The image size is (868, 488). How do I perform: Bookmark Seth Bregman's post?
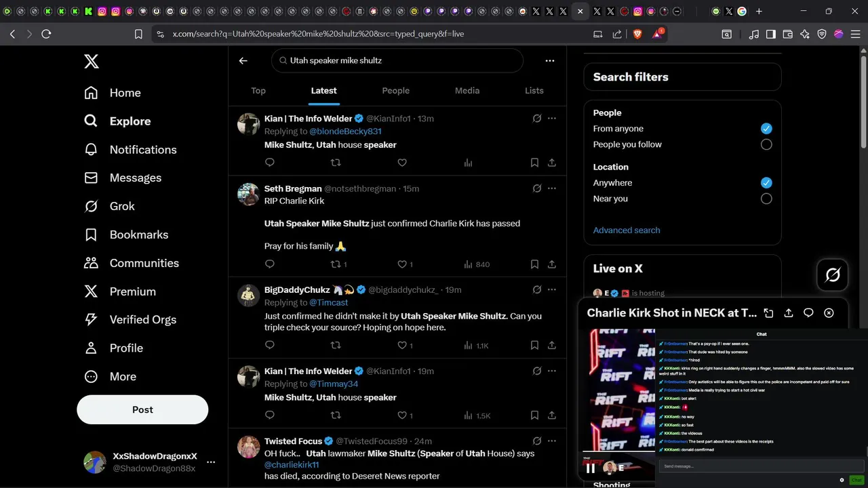click(534, 264)
